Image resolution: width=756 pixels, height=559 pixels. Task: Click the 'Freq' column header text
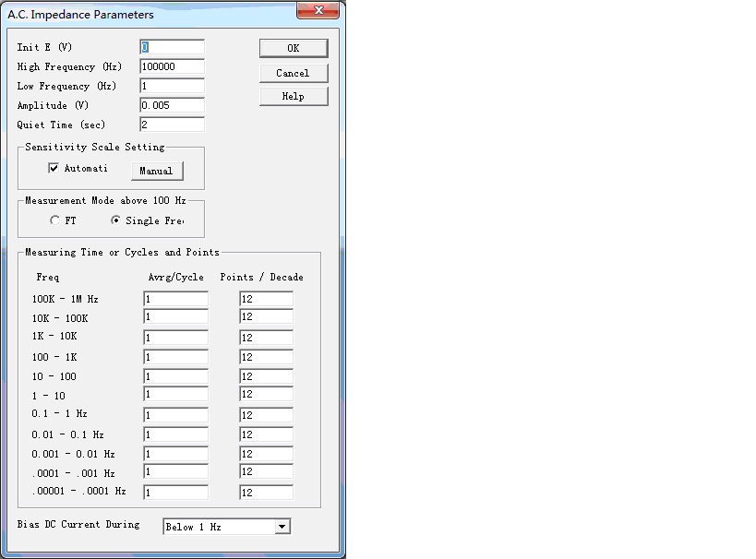click(x=48, y=277)
